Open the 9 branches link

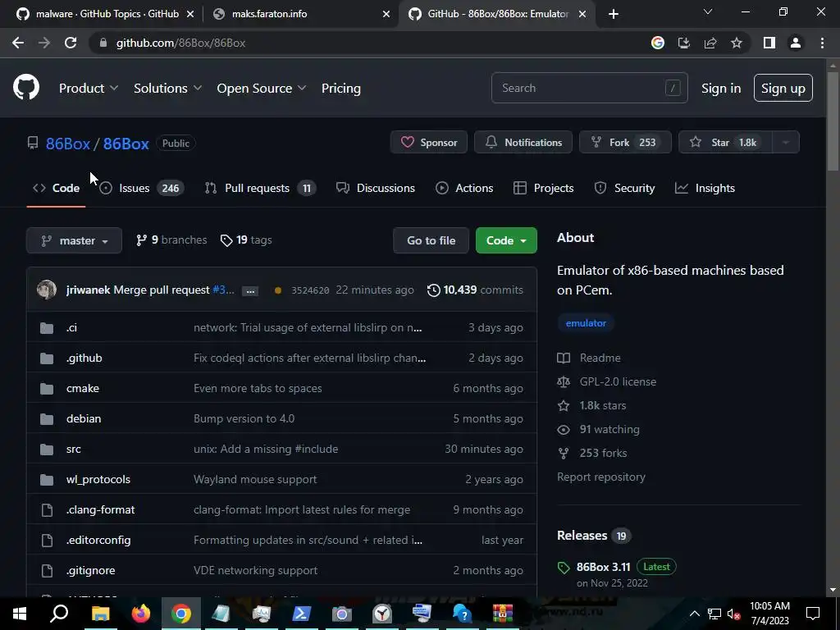click(171, 240)
